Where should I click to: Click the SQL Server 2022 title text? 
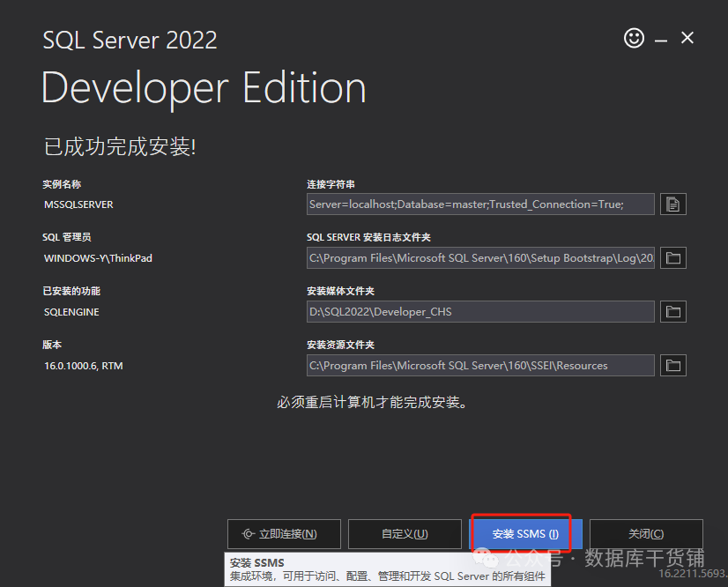coord(130,40)
